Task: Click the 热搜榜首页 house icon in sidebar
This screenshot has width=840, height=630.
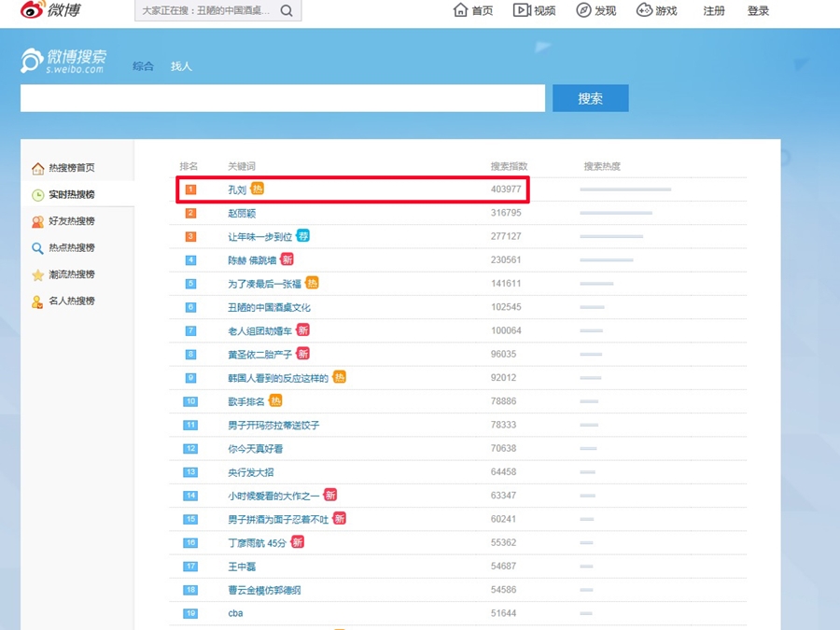Action: 37,168
